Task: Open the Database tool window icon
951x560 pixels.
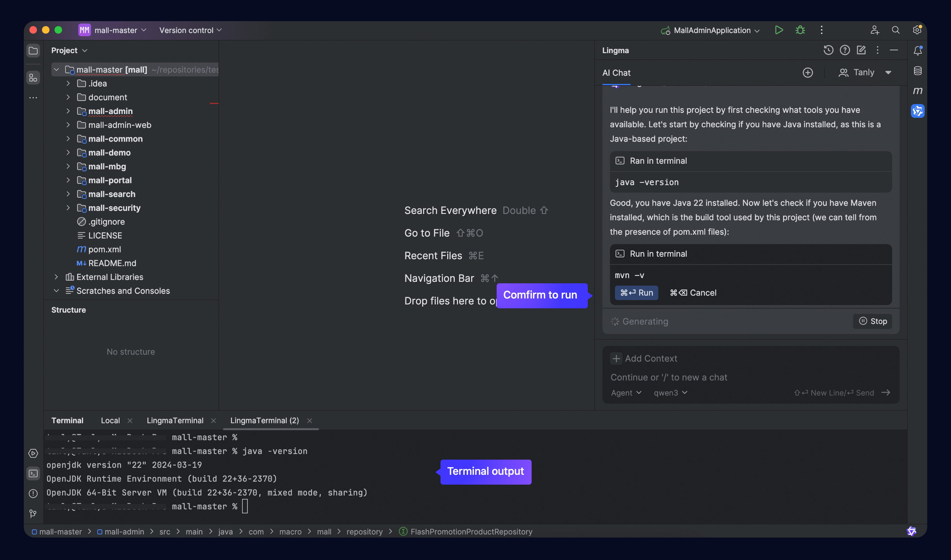Action: pyautogui.click(x=917, y=71)
